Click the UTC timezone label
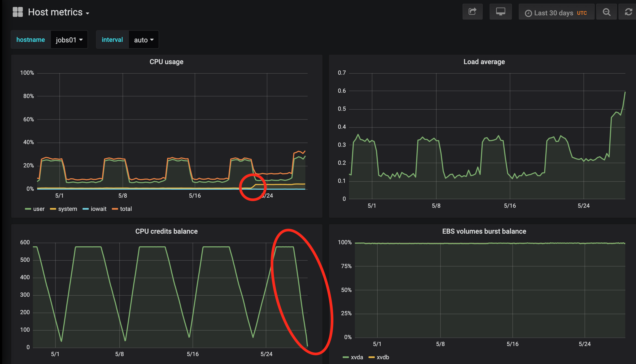 582,13
